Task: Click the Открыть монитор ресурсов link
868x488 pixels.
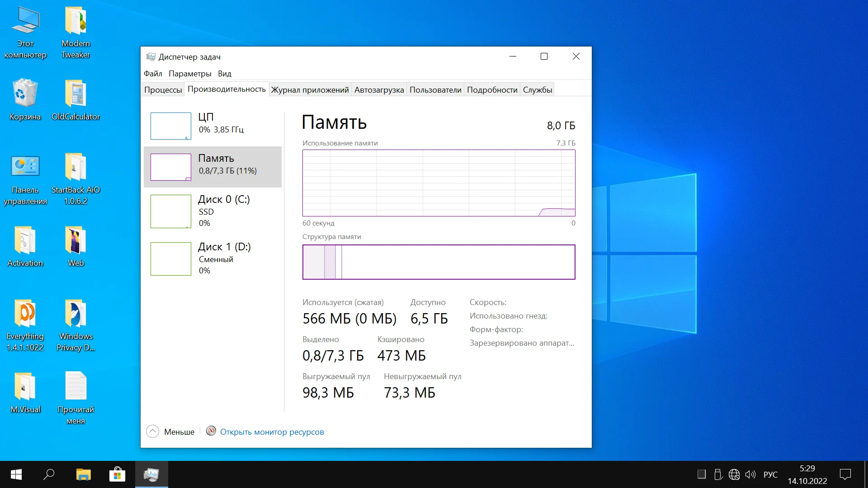Action: pyautogui.click(x=272, y=432)
